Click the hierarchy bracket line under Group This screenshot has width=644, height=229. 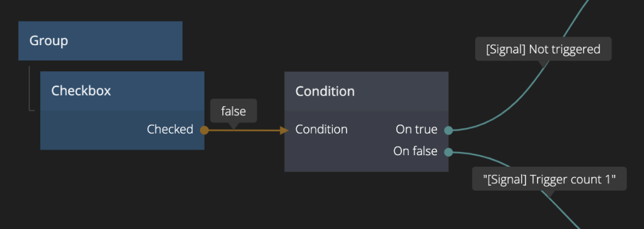point(29,88)
